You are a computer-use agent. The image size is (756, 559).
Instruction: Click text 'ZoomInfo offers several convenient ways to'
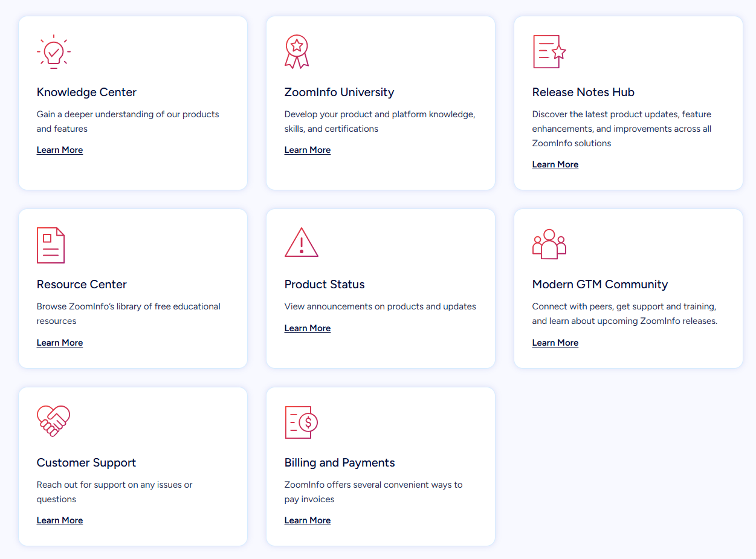coord(373,485)
